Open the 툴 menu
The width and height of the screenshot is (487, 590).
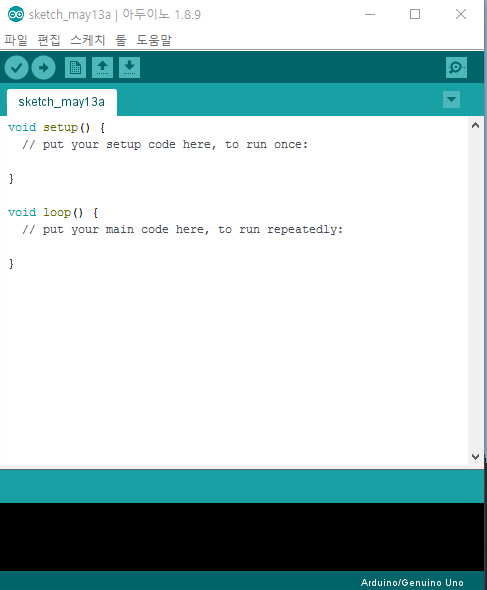click(x=121, y=40)
